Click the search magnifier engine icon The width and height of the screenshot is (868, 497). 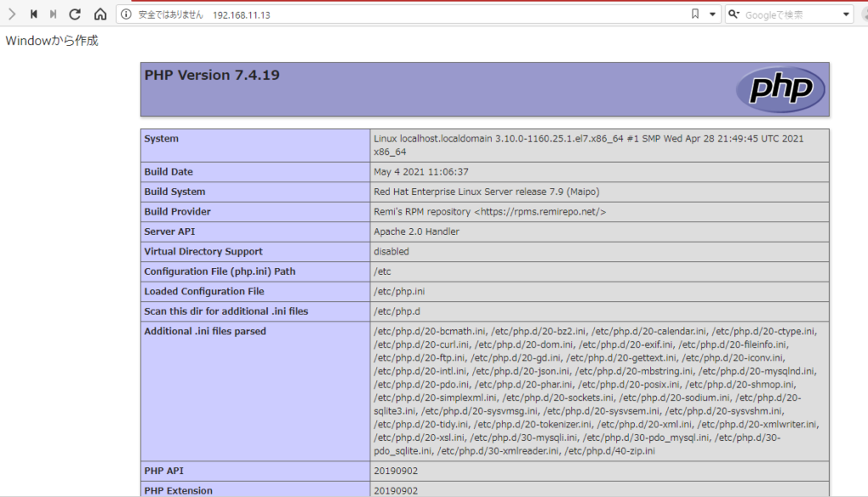pos(734,14)
